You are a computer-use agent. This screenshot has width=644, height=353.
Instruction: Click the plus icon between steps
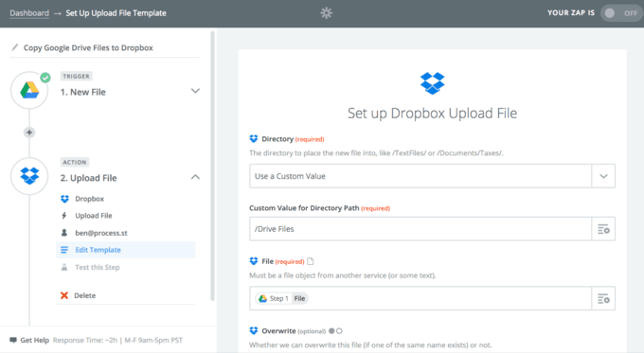point(29,132)
